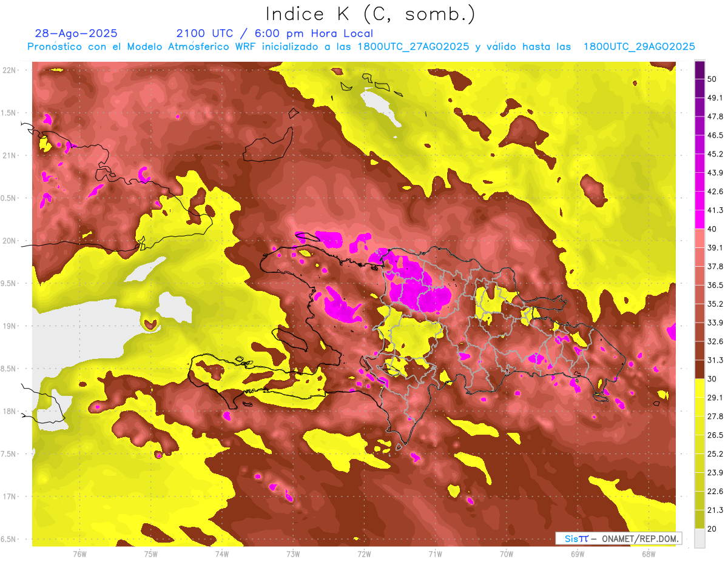The image size is (728, 562).
Task: Click the 'Indice K (C, somb.)' title
Action: (371, 14)
